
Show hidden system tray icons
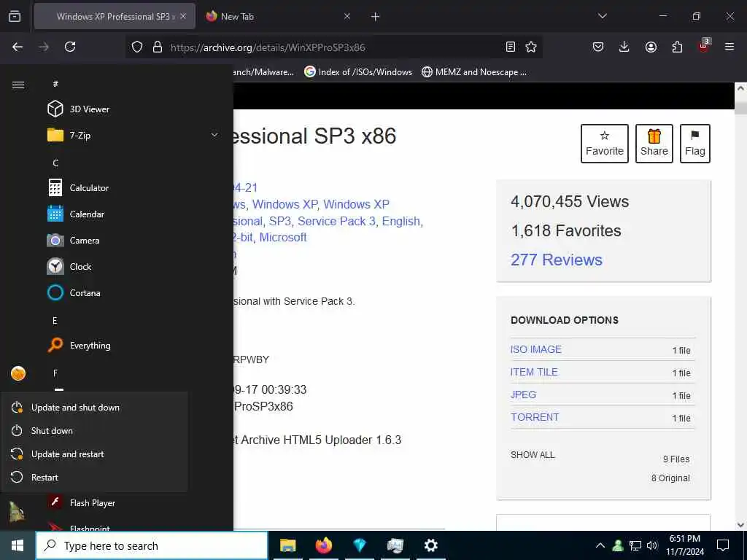coord(600,545)
